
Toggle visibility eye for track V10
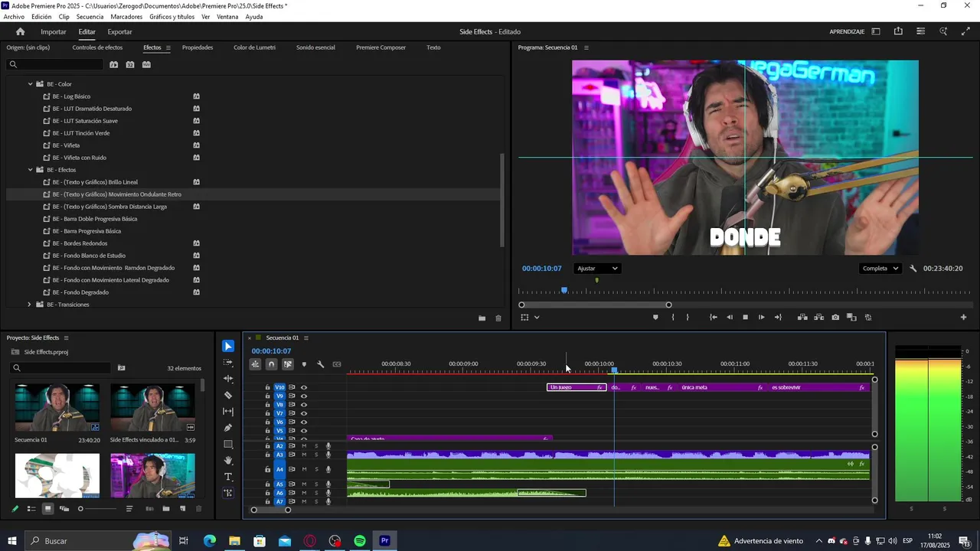pos(304,387)
